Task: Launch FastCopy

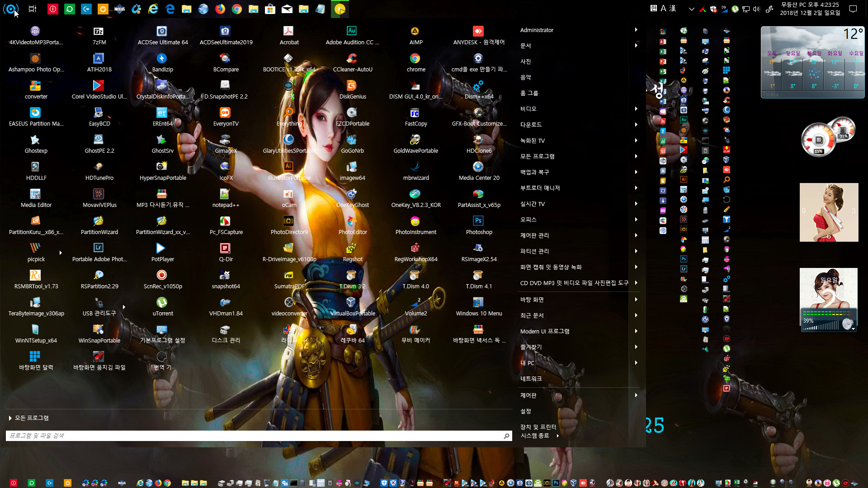Action: 415,117
